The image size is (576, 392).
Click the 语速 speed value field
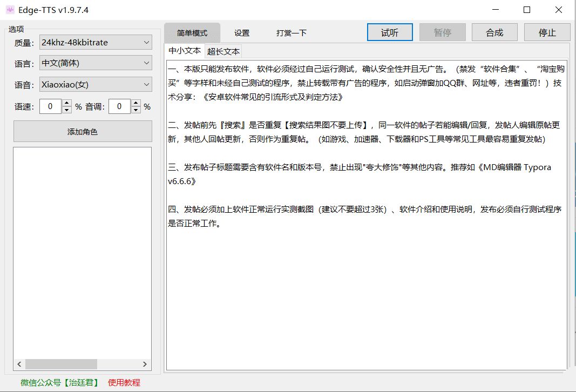click(51, 107)
